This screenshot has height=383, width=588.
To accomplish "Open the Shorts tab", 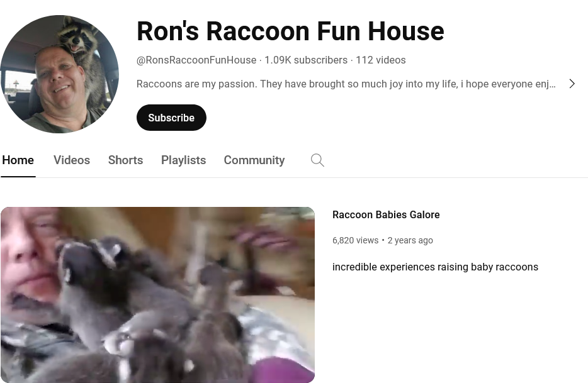I will [126, 160].
